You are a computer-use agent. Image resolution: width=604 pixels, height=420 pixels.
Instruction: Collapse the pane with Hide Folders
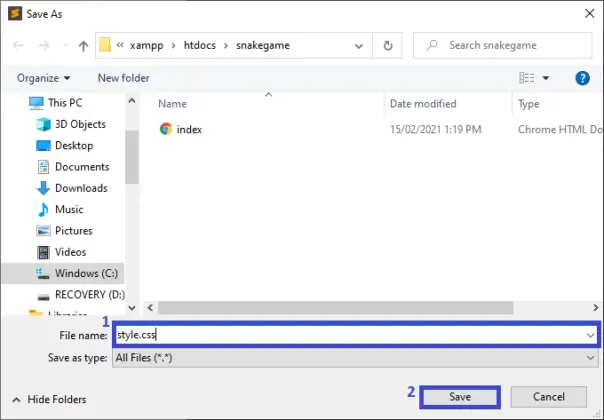[x=48, y=399]
